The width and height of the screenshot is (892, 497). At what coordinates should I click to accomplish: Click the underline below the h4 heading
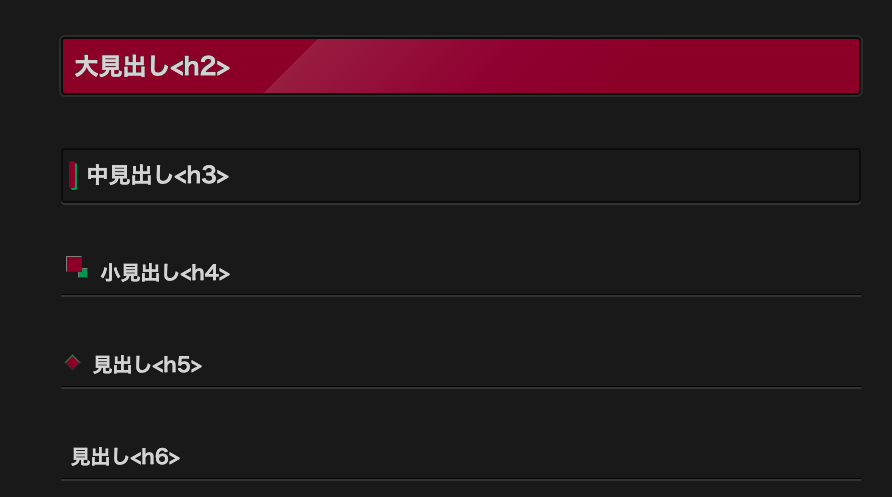pos(460,296)
